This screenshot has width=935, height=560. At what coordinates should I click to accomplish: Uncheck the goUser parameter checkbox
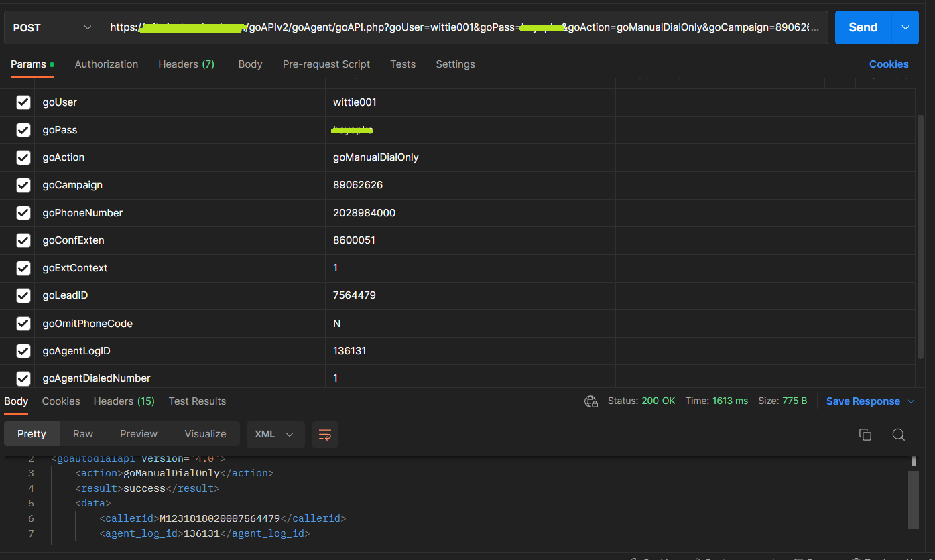click(23, 102)
